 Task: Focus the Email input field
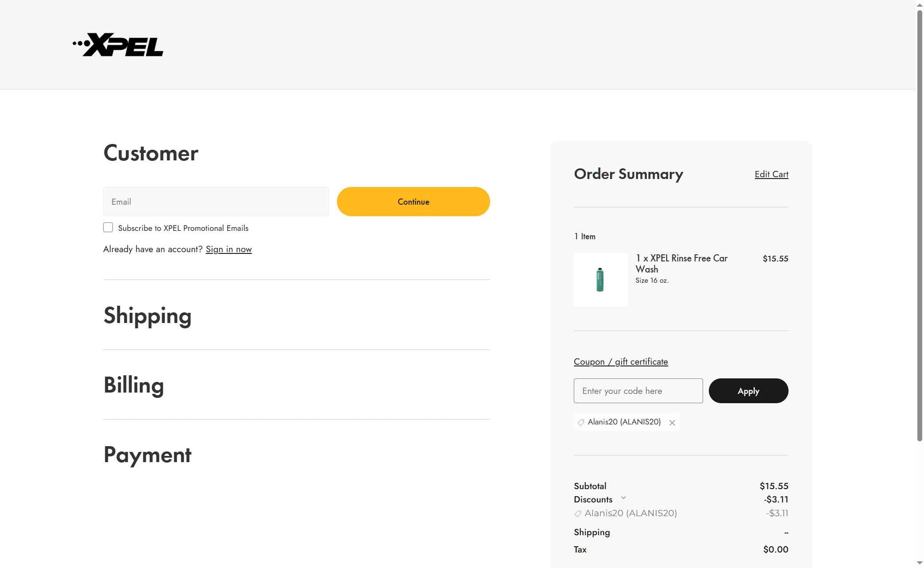216,202
